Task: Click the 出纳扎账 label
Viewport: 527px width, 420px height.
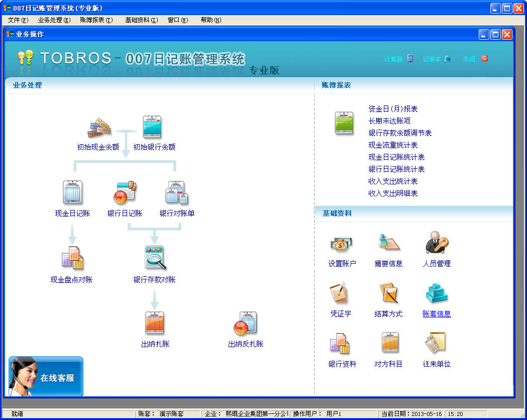Action: pos(155,344)
